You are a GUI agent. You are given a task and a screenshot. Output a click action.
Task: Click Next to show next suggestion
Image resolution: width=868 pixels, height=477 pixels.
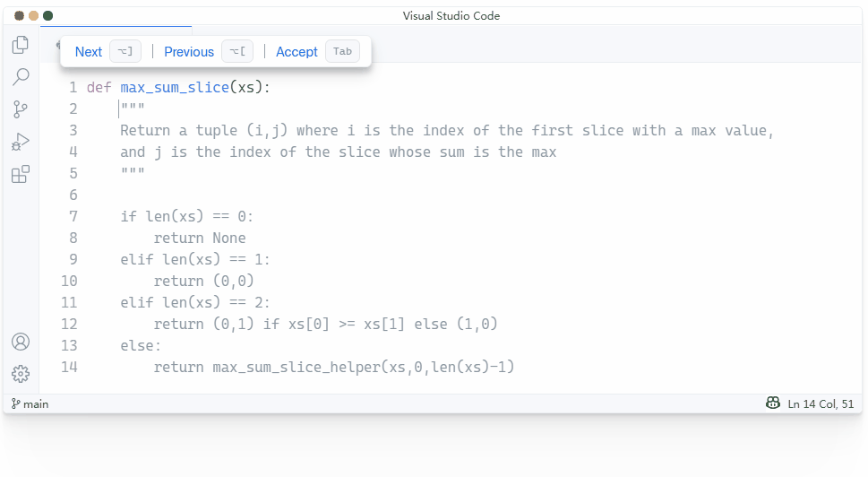tap(89, 52)
